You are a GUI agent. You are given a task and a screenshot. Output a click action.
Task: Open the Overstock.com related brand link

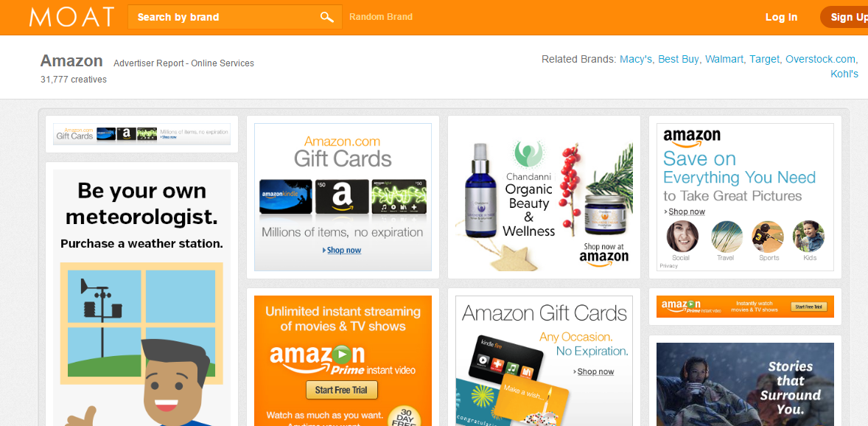coord(820,59)
